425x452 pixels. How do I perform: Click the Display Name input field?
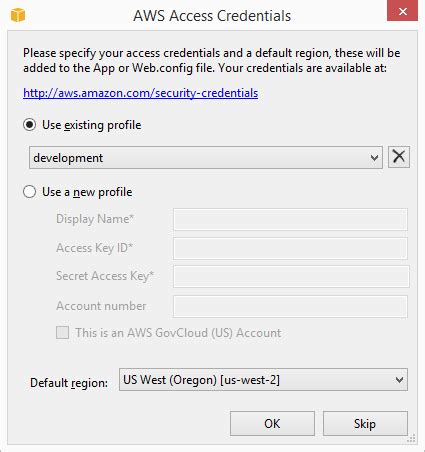290,219
